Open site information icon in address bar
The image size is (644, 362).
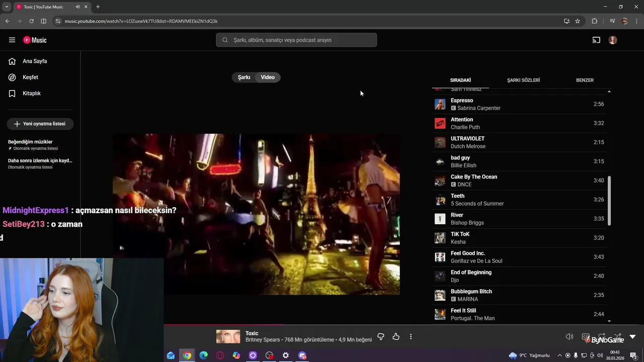pyautogui.click(x=58, y=21)
